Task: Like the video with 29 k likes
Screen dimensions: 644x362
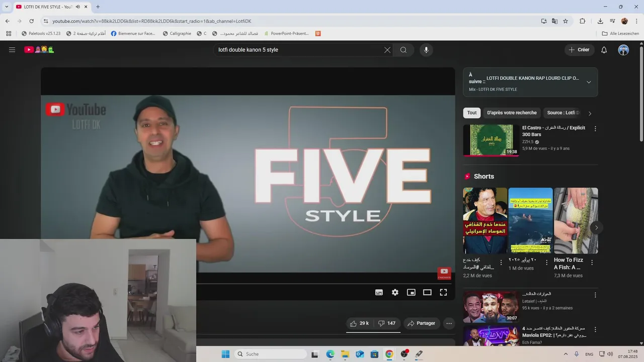Action: [360, 323]
